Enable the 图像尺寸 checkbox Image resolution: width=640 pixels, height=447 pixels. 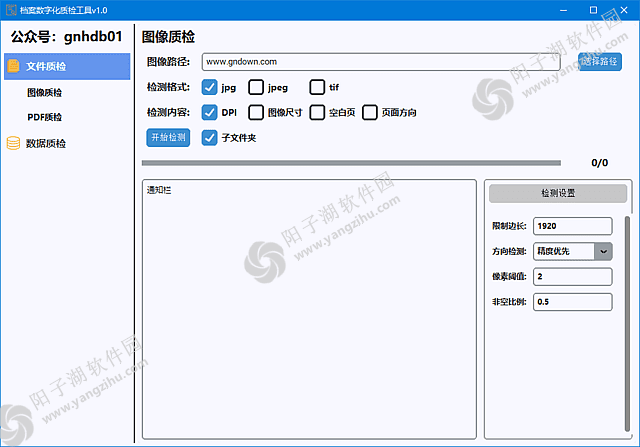256,112
